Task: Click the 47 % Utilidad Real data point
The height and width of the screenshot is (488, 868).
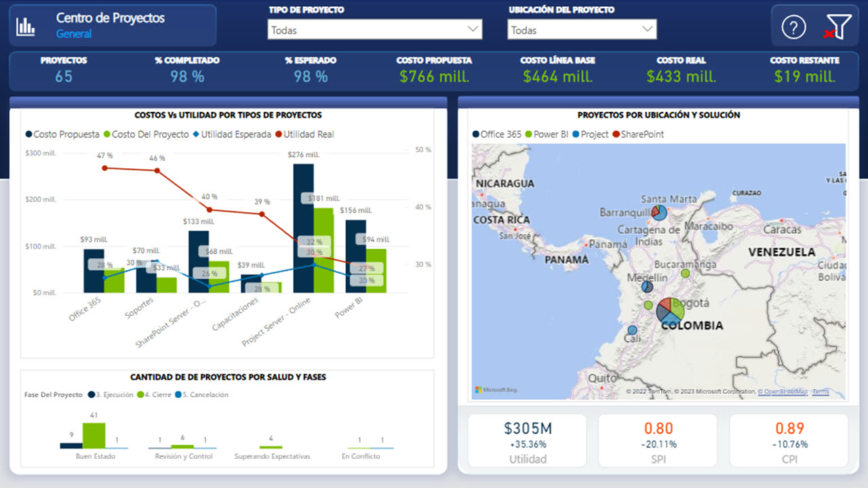Action: (x=104, y=168)
